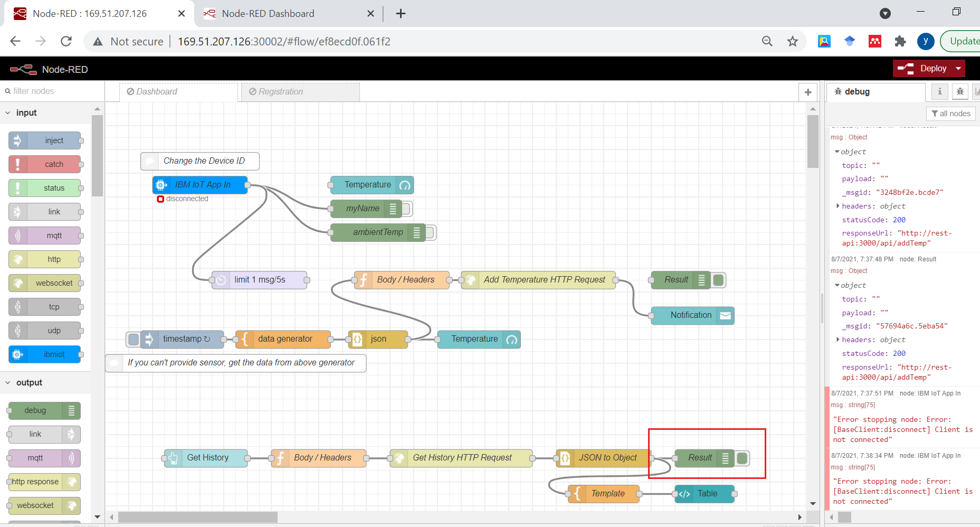Viewport: 980px width, 527px height.
Task: Select the IBM IoT App In node
Action: 200,185
